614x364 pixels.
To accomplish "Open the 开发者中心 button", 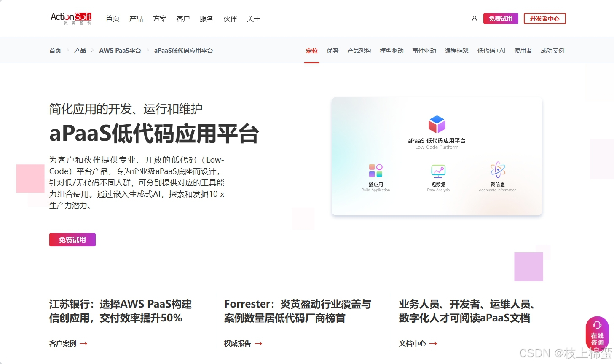I will click(x=545, y=19).
